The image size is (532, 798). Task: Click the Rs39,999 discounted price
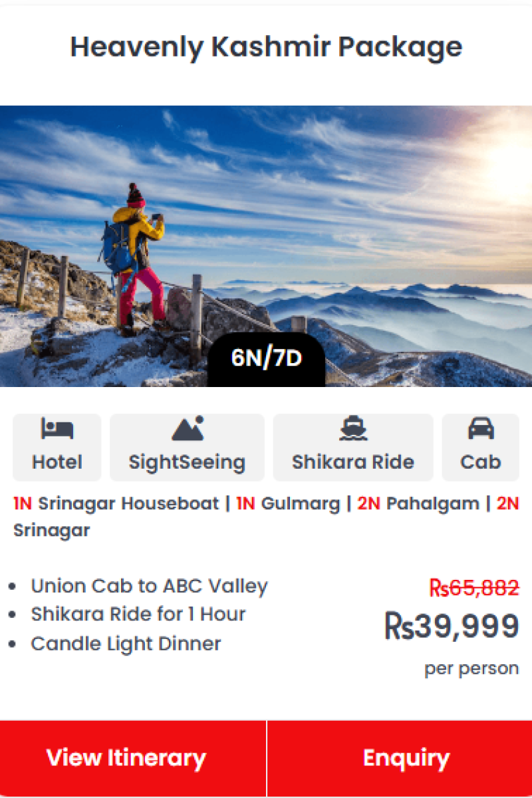tap(452, 626)
